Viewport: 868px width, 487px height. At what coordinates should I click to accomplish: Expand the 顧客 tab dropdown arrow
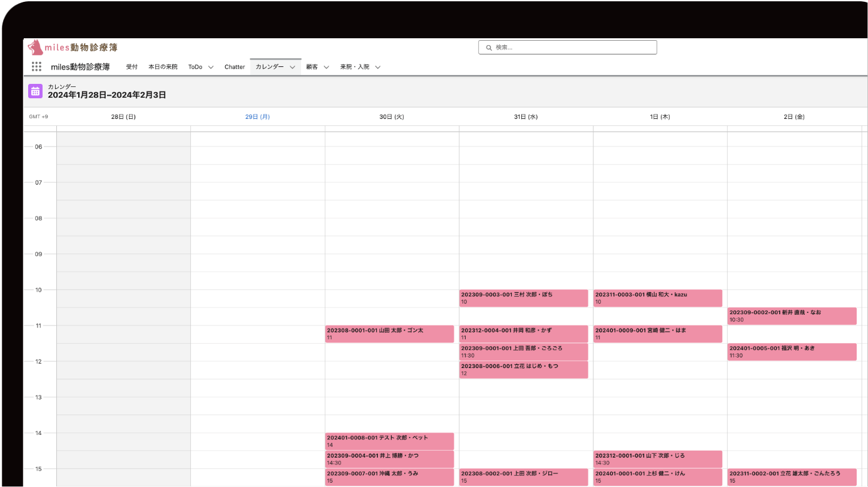tap(327, 67)
